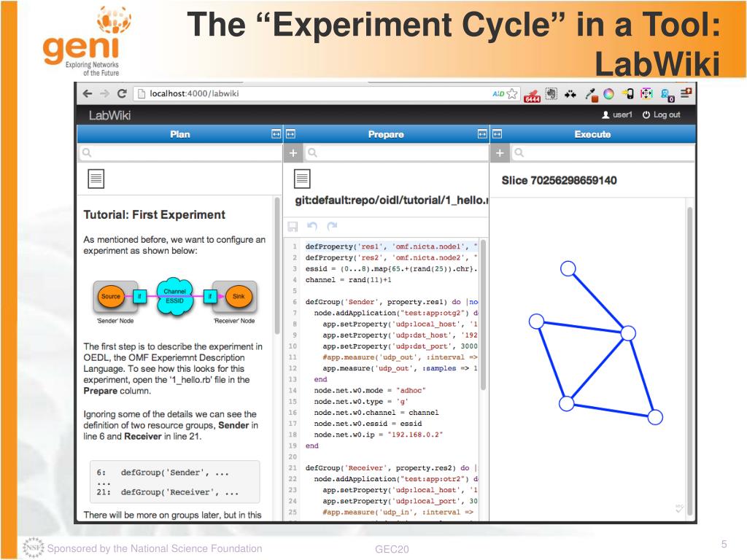The width and height of the screenshot is (747, 560).
Task: Click the code snippet '6: defGroup('Sender', ...'
Action: click(x=163, y=472)
